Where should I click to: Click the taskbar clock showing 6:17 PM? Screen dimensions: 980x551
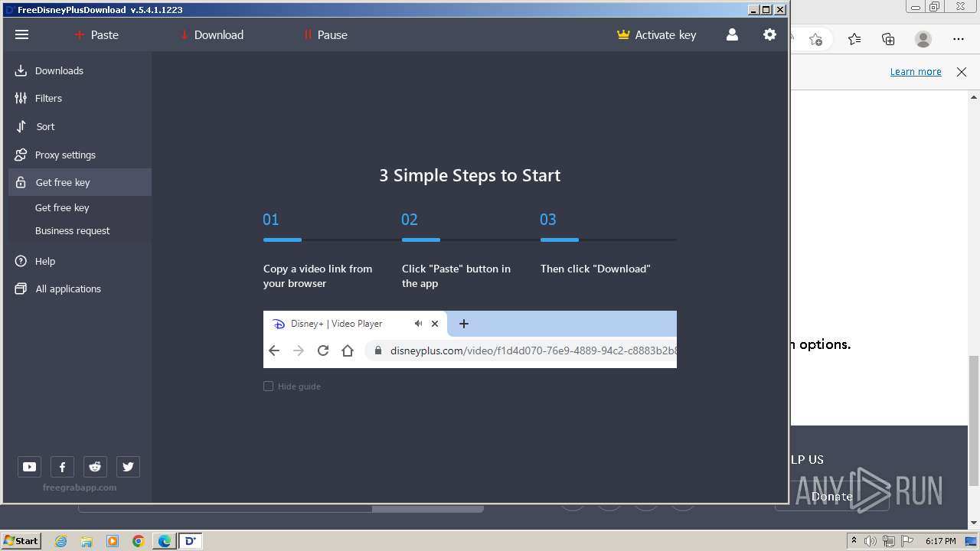coord(941,541)
